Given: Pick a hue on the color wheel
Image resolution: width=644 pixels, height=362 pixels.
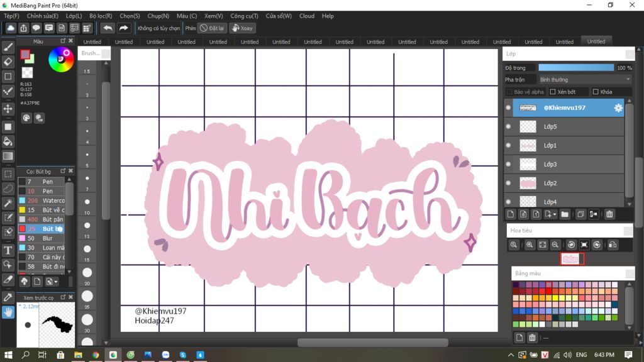Looking at the screenshot, I should click(61, 60).
